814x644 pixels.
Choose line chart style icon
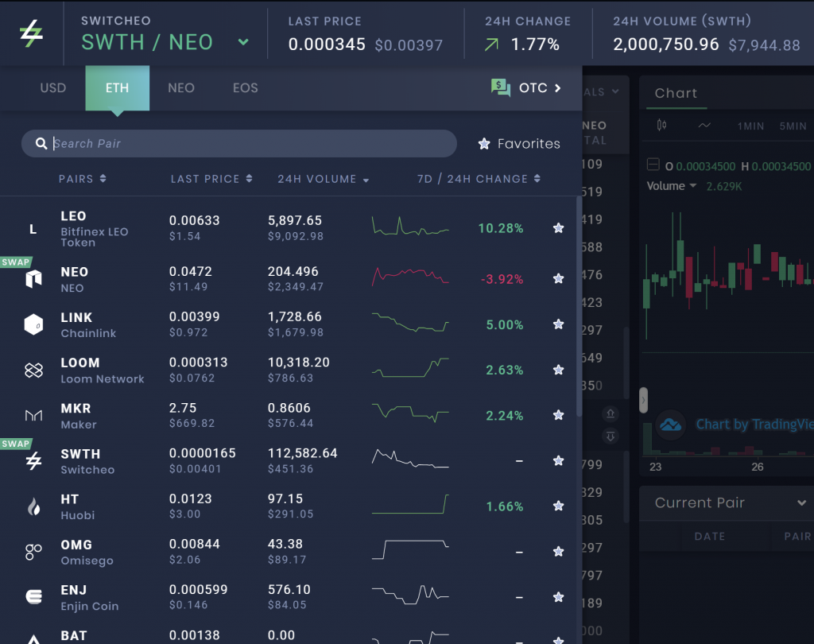click(x=704, y=125)
